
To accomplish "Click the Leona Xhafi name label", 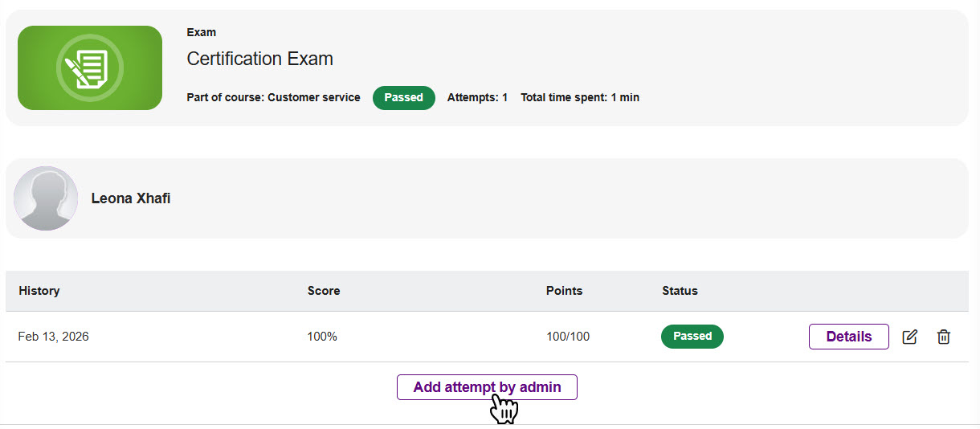I will 131,198.
